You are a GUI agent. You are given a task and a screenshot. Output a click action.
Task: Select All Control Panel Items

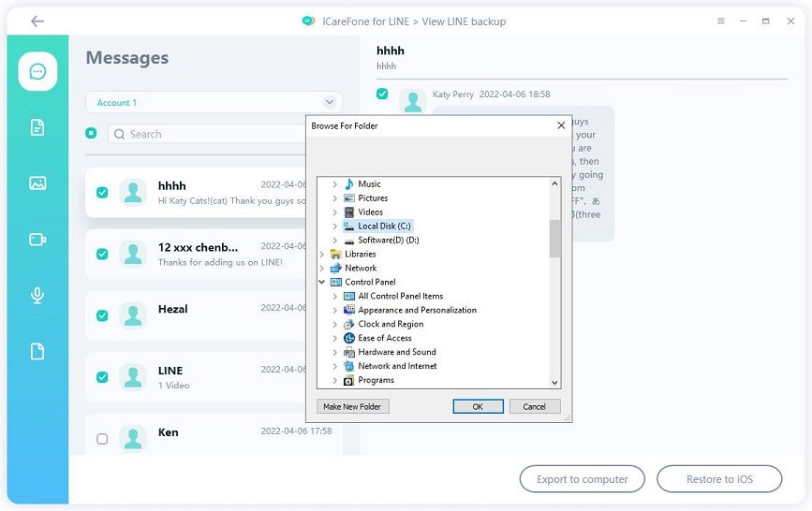tap(400, 296)
